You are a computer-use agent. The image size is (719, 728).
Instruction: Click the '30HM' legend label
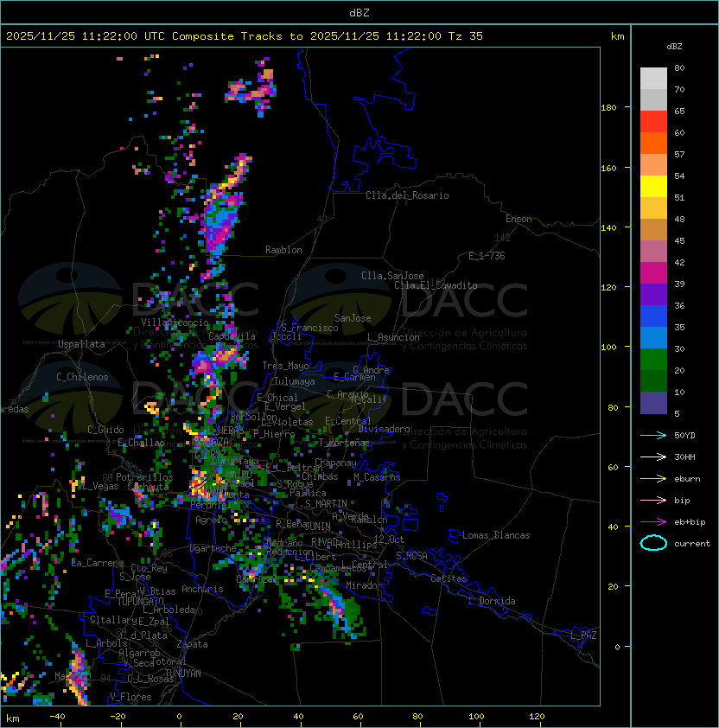click(x=684, y=457)
